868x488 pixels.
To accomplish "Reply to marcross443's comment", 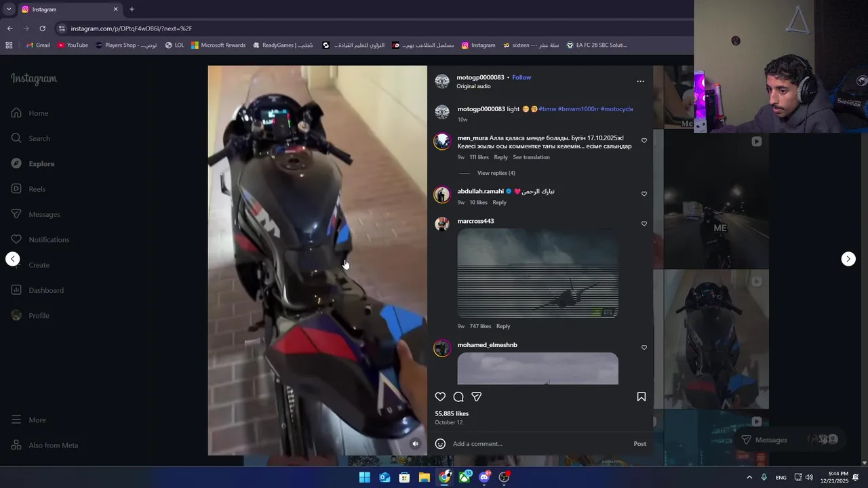I will pos(503,327).
